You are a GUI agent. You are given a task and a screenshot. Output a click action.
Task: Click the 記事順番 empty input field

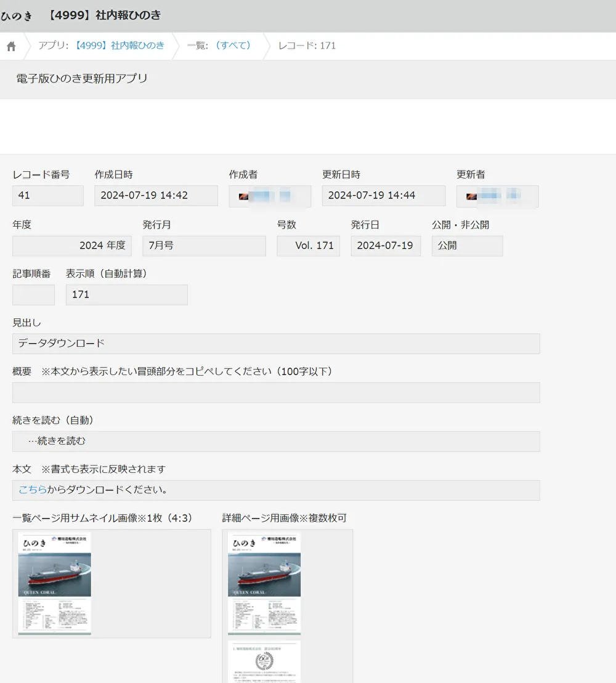pos(33,294)
